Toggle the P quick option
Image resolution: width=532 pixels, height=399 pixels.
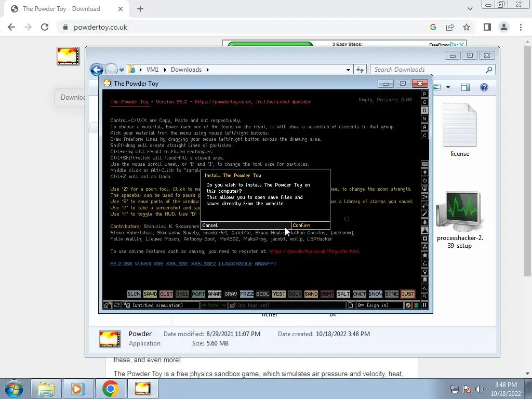click(424, 94)
